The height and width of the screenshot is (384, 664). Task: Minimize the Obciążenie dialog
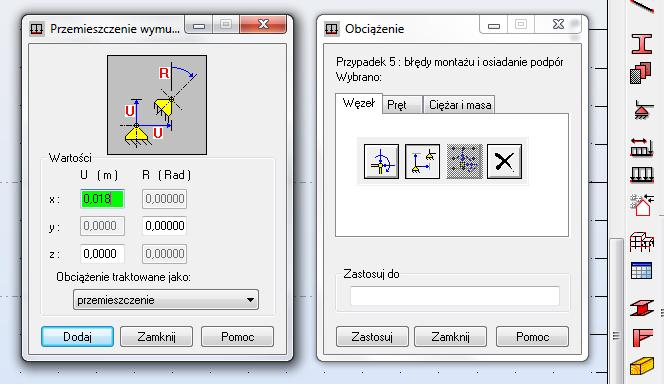[x=493, y=25]
